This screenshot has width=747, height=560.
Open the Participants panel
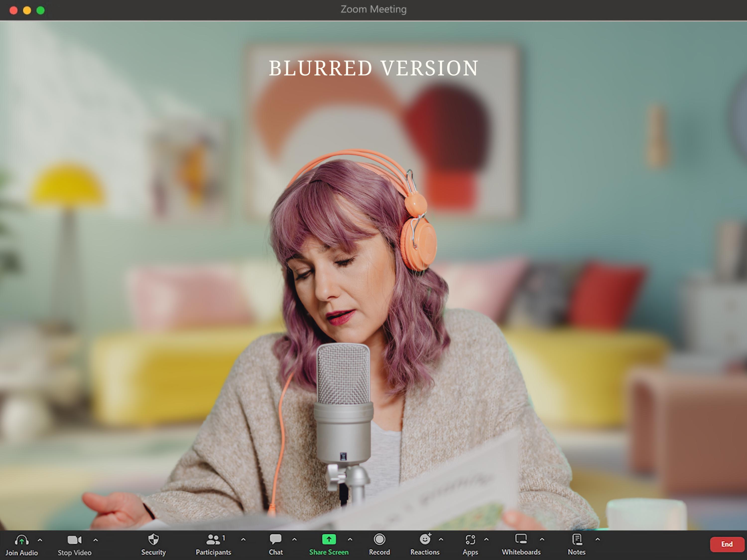click(x=213, y=539)
